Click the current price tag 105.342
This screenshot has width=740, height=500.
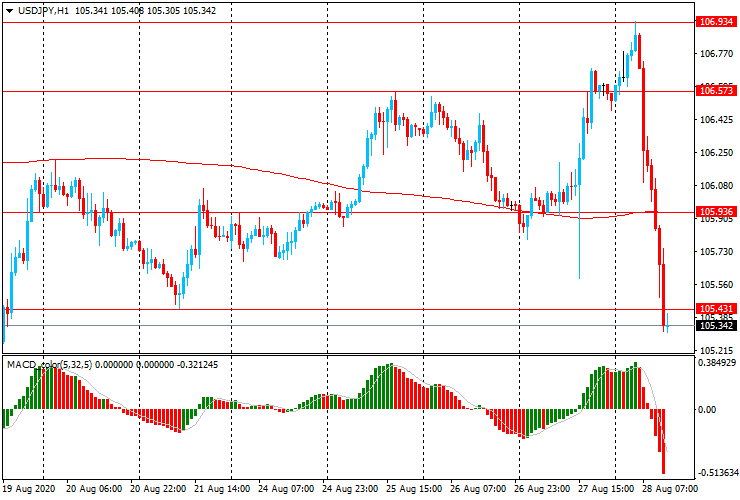click(x=716, y=326)
